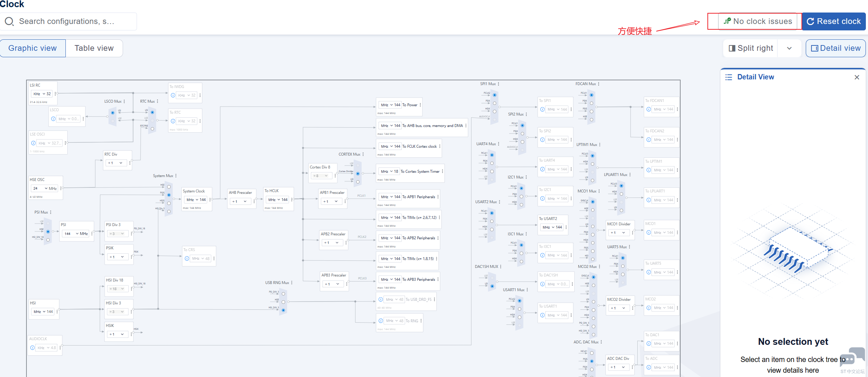
Task: Open the PSI Mux kebab menu
Action: point(51,212)
